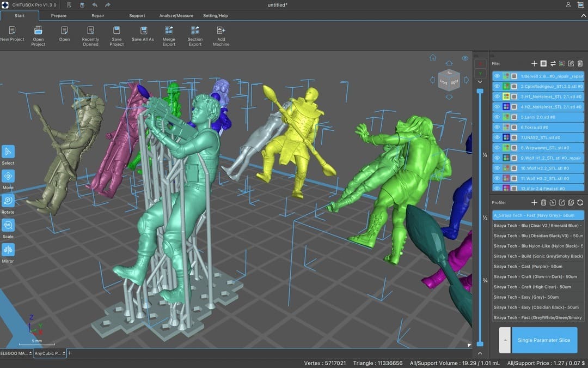The width and height of the screenshot is (588, 368).
Task: Click the Open file icon
Action: coord(64,31)
